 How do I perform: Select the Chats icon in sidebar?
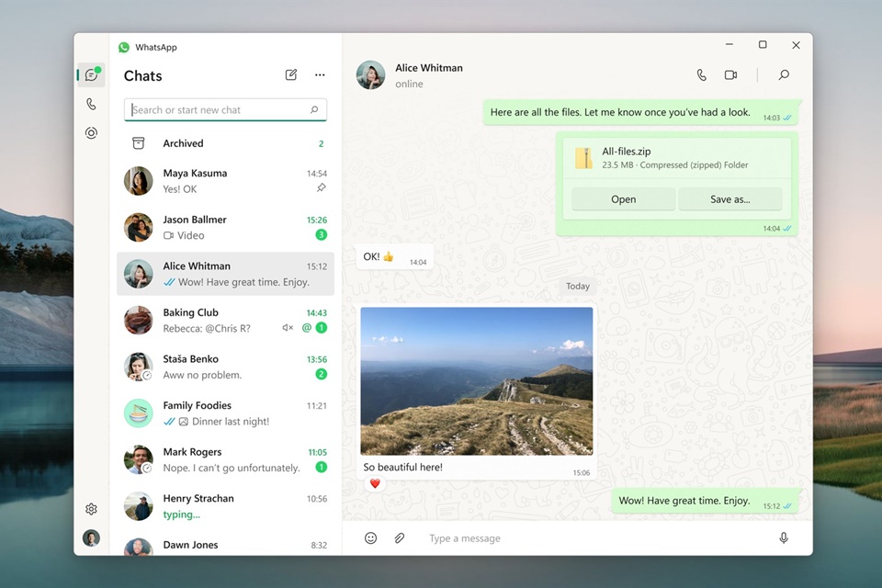click(91, 74)
